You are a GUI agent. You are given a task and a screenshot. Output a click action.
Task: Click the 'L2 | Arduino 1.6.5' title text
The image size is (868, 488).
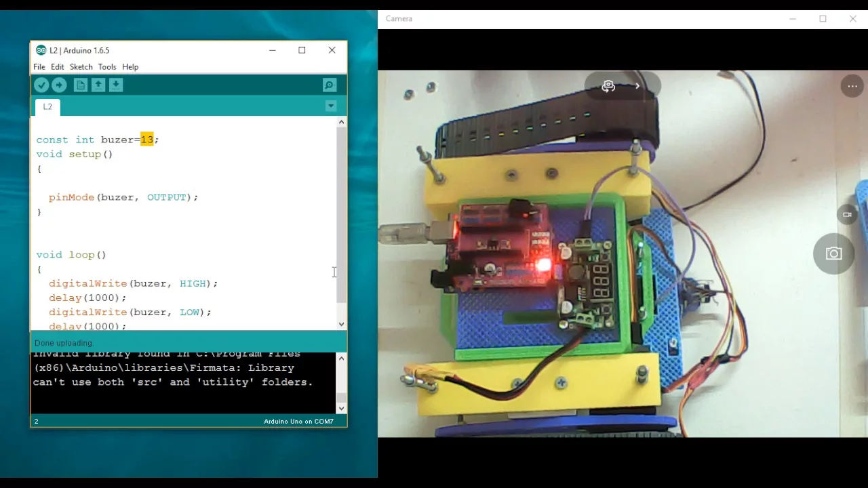(x=79, y=51)
